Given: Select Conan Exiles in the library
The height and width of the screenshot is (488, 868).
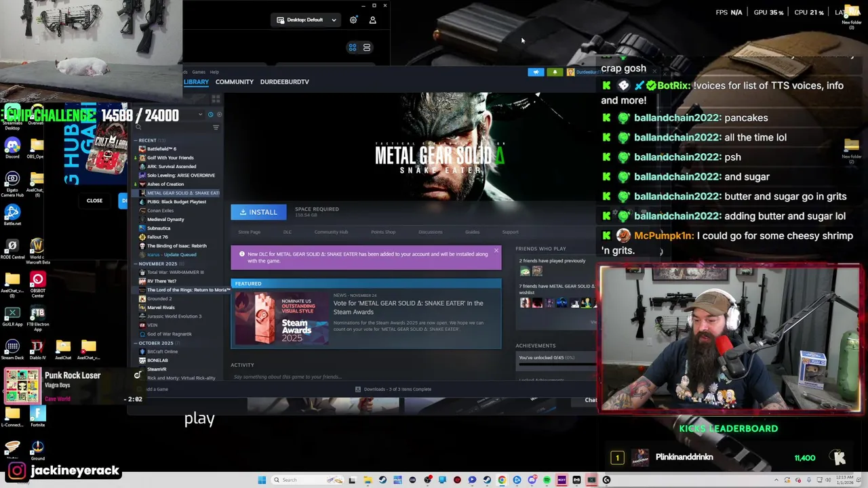Looking at the screenshot, I should (x=160, y=211).
